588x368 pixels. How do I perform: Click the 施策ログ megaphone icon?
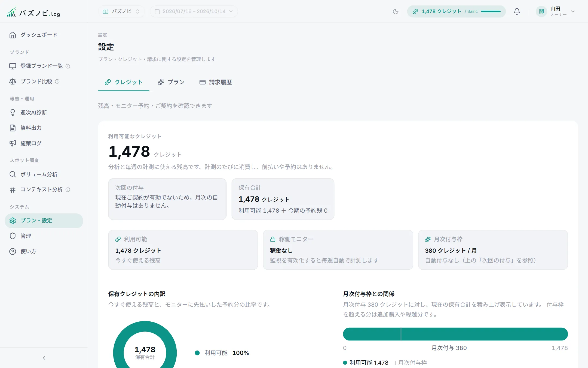click(13, 143)
